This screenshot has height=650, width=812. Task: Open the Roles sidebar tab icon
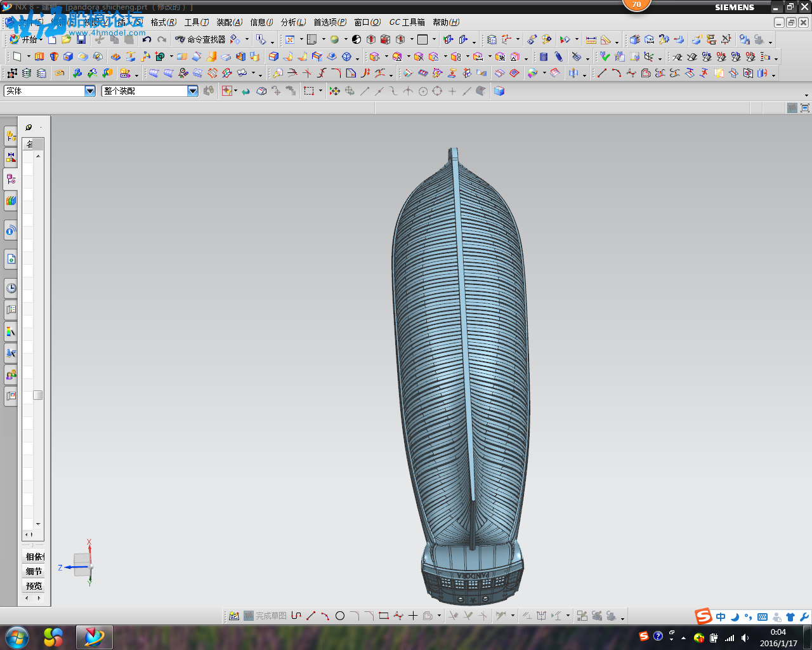pos(11,375)
